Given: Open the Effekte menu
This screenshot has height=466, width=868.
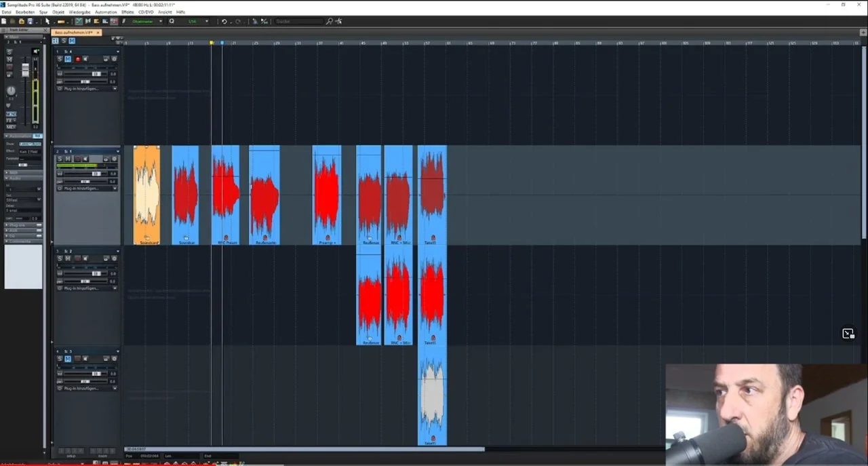Looking at the screenshot, I should tap(127, 12).
